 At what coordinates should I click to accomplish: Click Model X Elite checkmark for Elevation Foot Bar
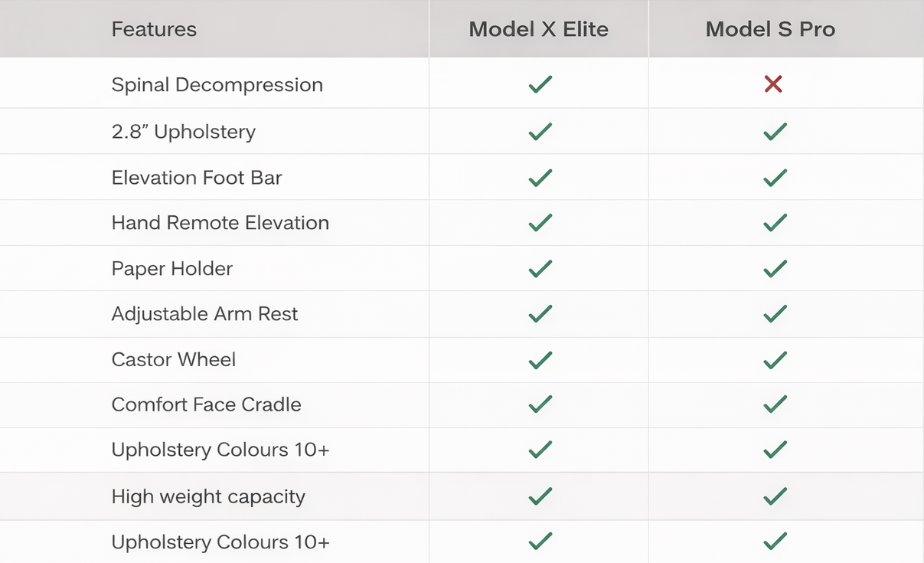(x=540, y=178)
